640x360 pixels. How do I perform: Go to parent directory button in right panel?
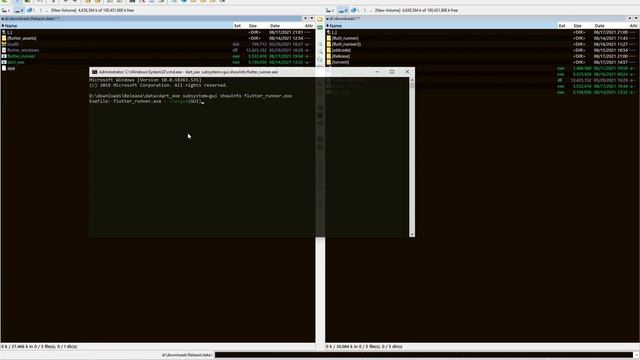(370, 10)
